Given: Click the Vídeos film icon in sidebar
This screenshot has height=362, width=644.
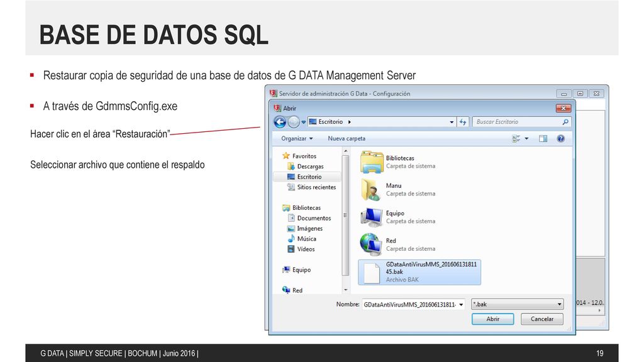Looking at the screenshot, I should (291, 249).
